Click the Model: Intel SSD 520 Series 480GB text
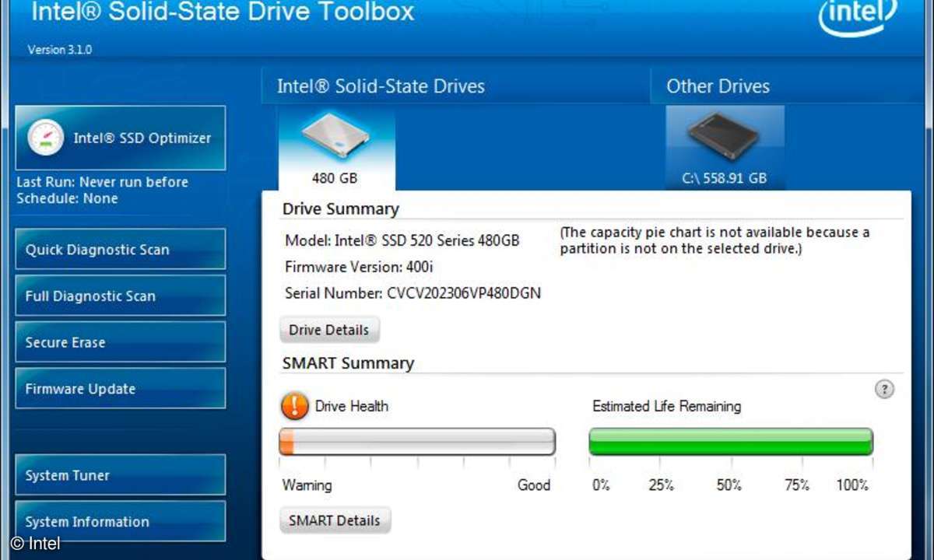The image size is (934, 560). (402, 240)
